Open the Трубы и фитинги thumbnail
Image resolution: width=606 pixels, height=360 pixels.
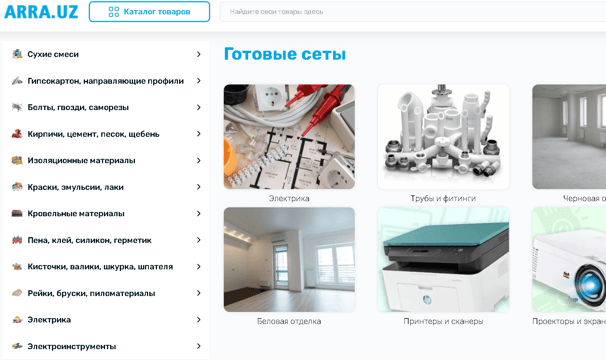[443, 136]
